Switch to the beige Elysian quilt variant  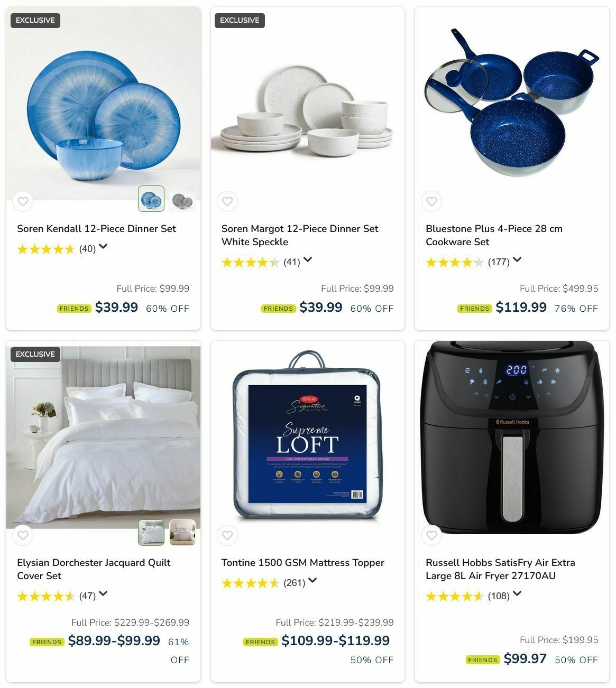coord(182,533)
